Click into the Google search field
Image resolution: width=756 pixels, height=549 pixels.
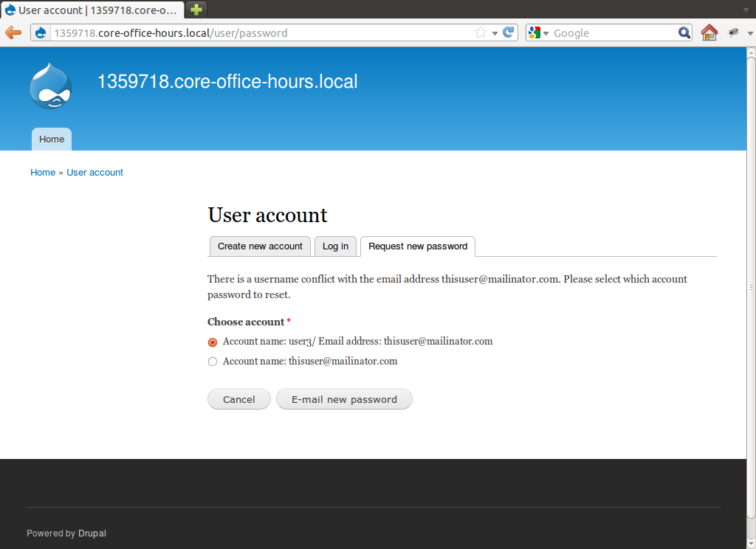(x=613, y=32)
